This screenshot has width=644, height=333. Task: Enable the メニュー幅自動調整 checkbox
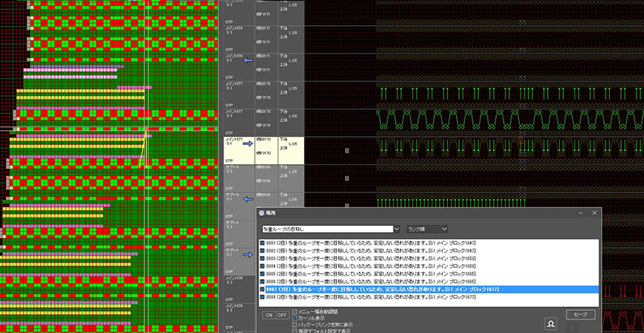295,312
